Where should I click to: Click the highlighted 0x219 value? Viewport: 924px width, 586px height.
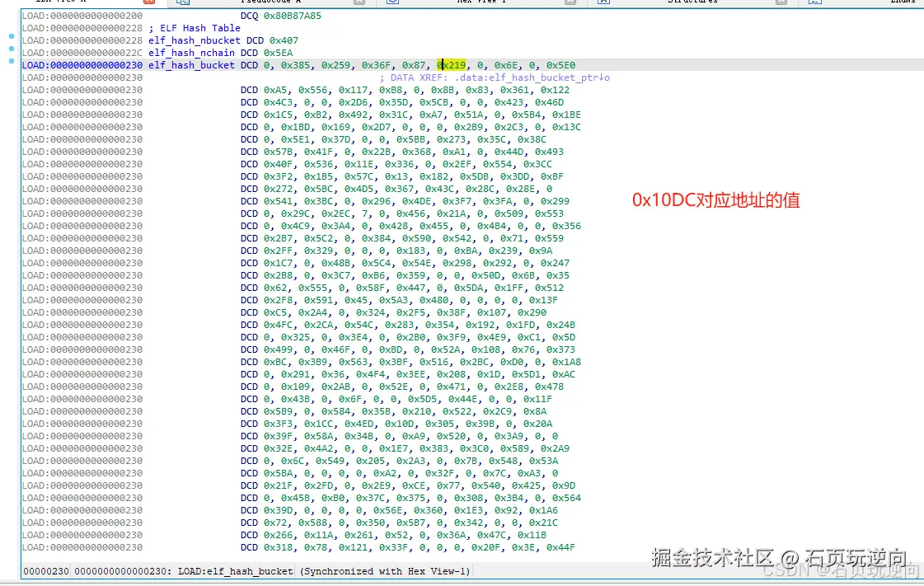point(452,65)
